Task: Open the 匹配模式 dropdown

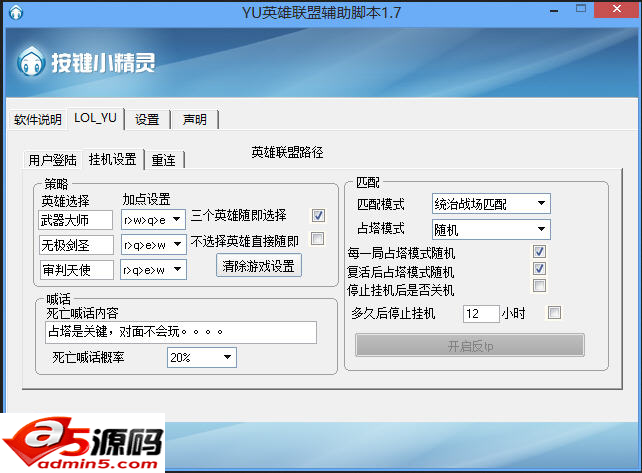Action: click(x=491, y=204)
